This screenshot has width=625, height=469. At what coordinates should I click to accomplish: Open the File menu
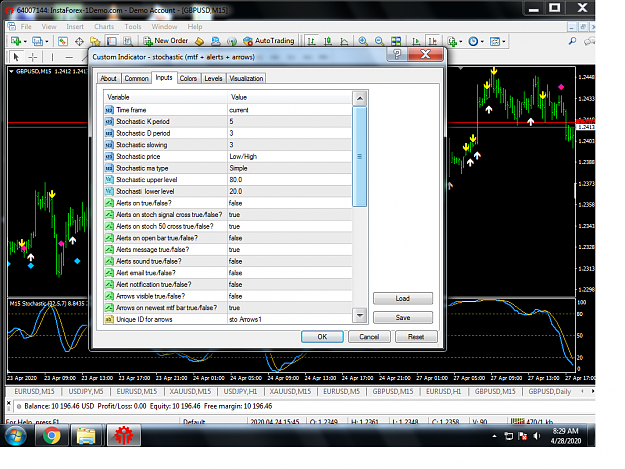tap(26, 27)
